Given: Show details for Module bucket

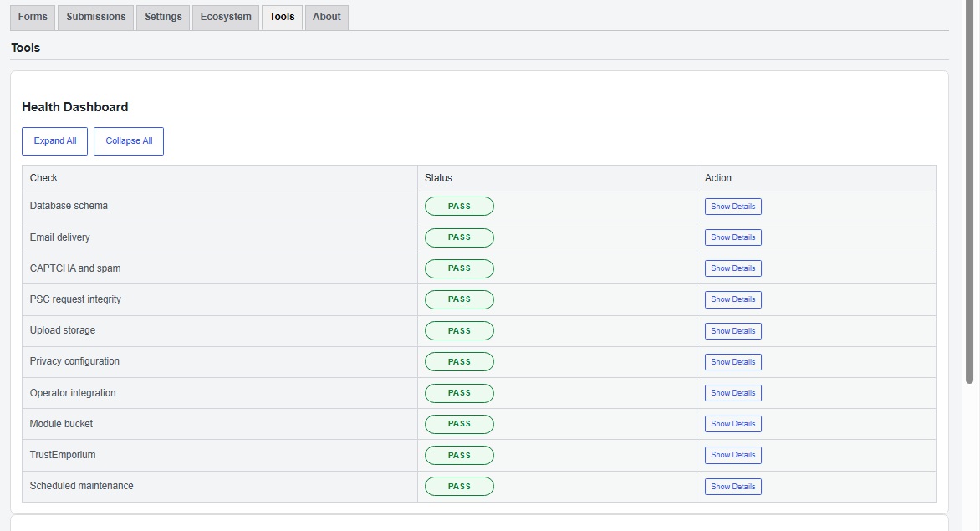Looking at the screenshot, I should click(733, 424).
